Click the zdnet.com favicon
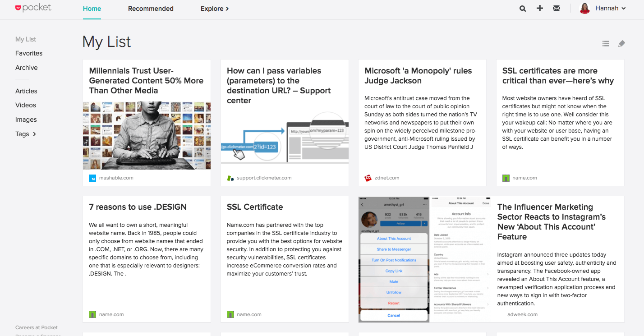Image resolution: width=644 pixels, height=336 pixels. tap(368, 178)
